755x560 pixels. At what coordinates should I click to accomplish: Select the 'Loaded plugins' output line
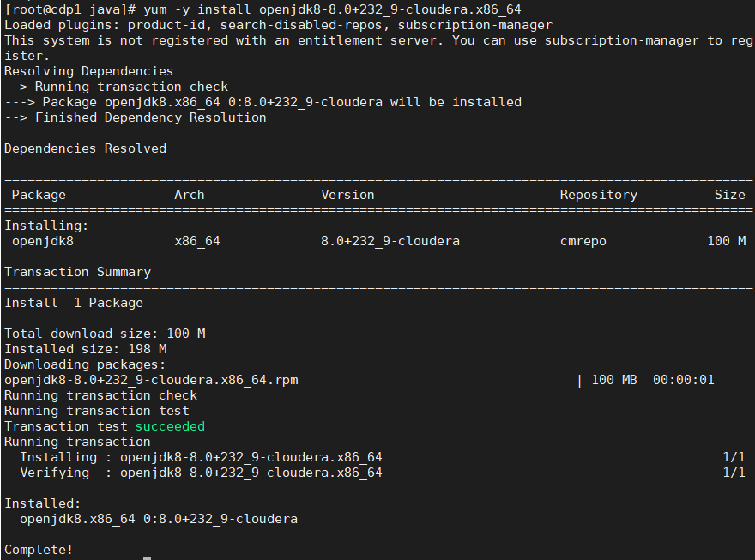tap(278, 25)
